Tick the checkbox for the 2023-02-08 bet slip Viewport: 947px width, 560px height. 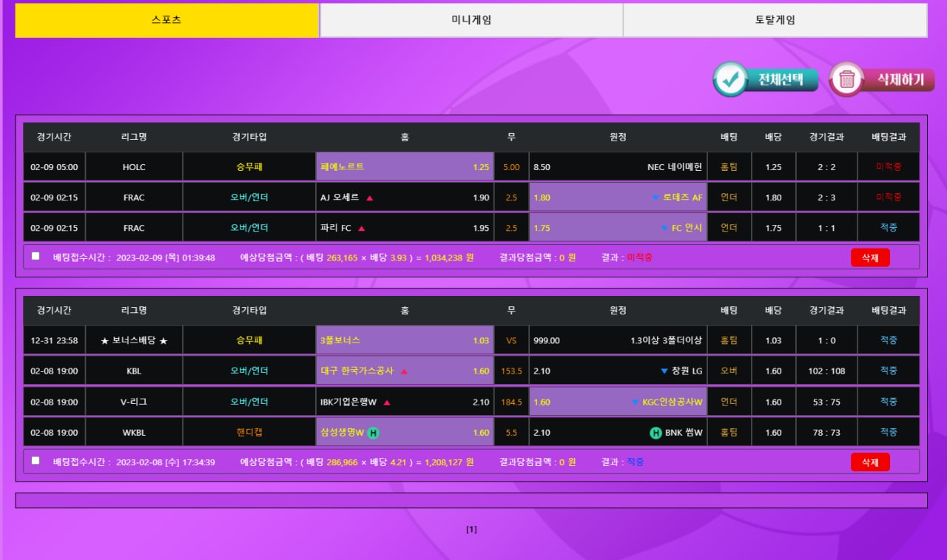36,461
